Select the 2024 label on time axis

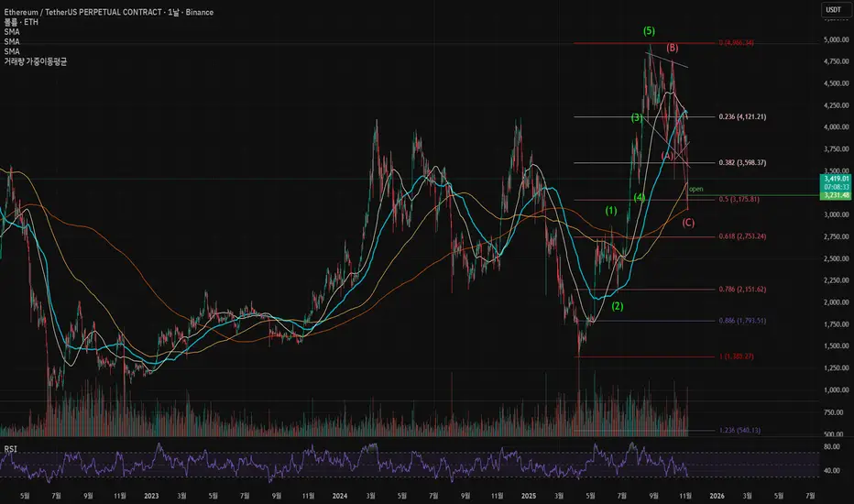(340, 496)
